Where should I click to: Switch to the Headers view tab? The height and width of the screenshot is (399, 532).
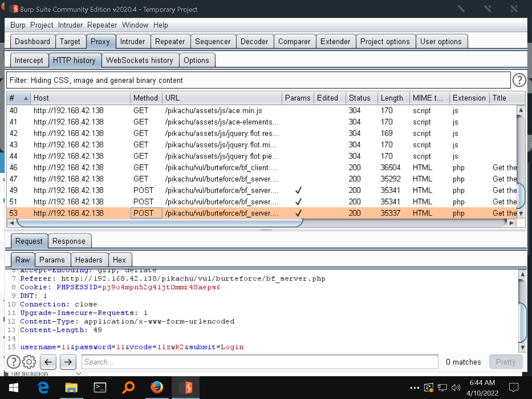click(89, 260)
